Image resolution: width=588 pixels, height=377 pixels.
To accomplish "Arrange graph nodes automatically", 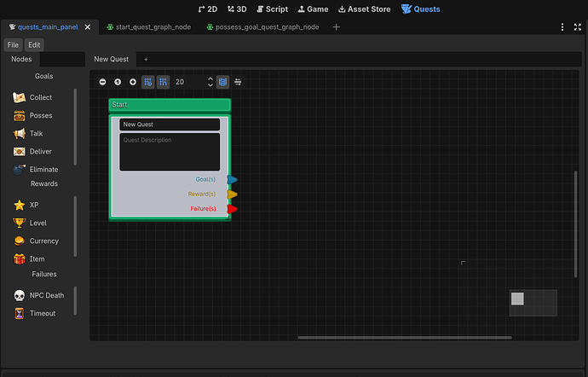I will [238, 82].
